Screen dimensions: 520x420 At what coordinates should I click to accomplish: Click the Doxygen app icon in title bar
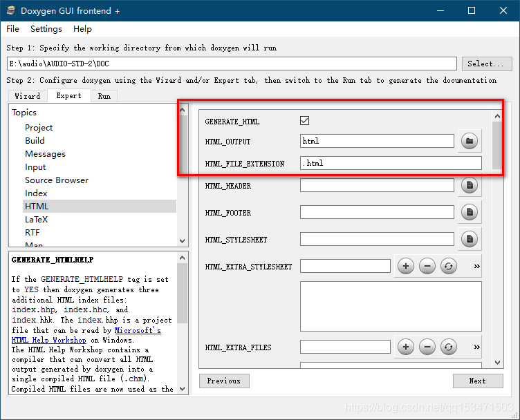[11, 10]
